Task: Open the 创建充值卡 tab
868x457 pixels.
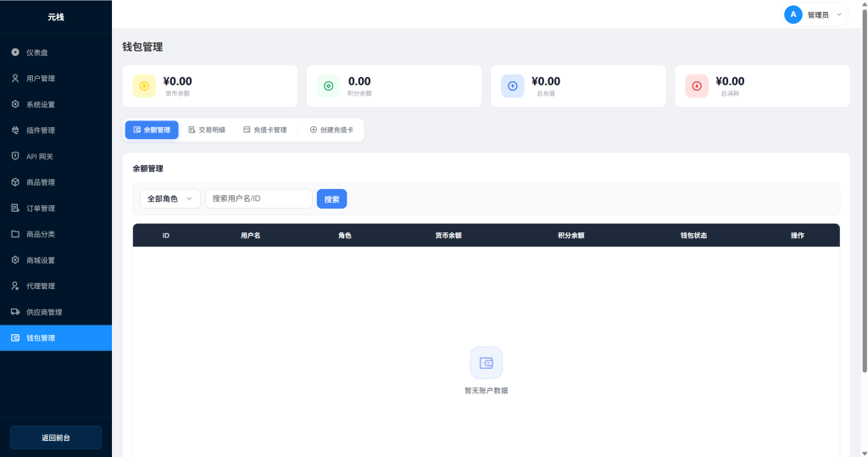Action: (331, 130)
